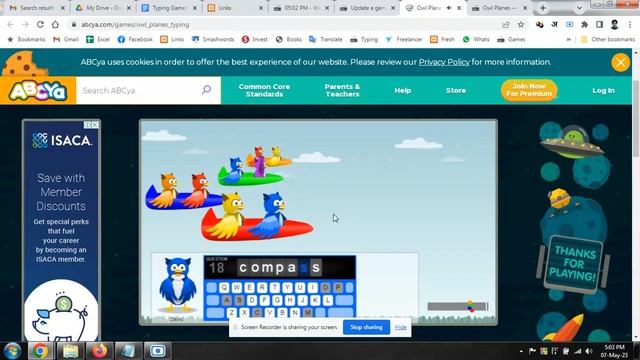Open Common Core Standards menu
Screen dimensions: 640x360
coord(264,90)
